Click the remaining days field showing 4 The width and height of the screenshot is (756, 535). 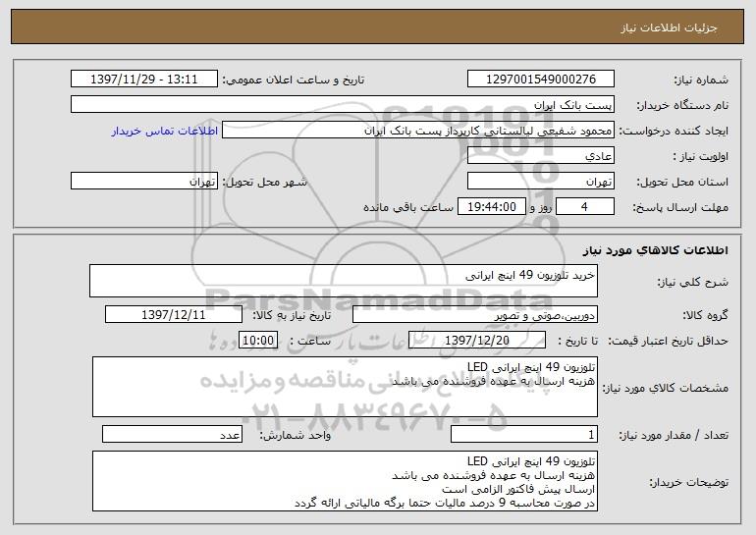pyautogui.click(x=585, y=207)
